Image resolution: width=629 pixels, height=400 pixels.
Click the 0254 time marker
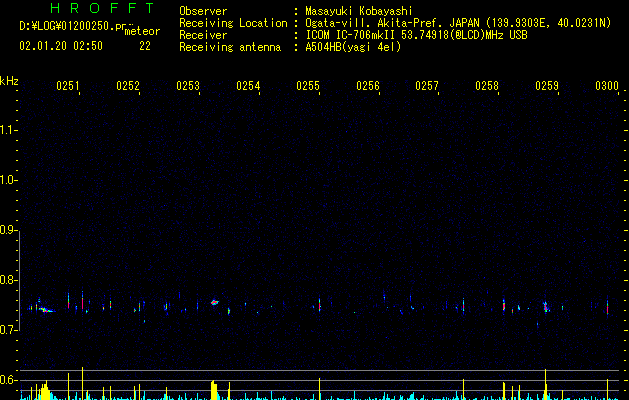coord(248,86)
